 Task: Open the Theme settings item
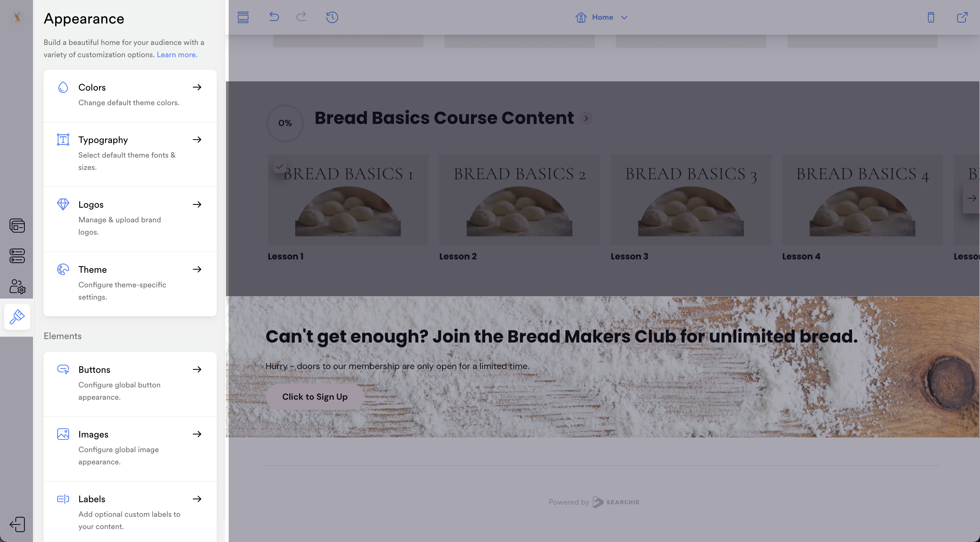tap(130, 283)
